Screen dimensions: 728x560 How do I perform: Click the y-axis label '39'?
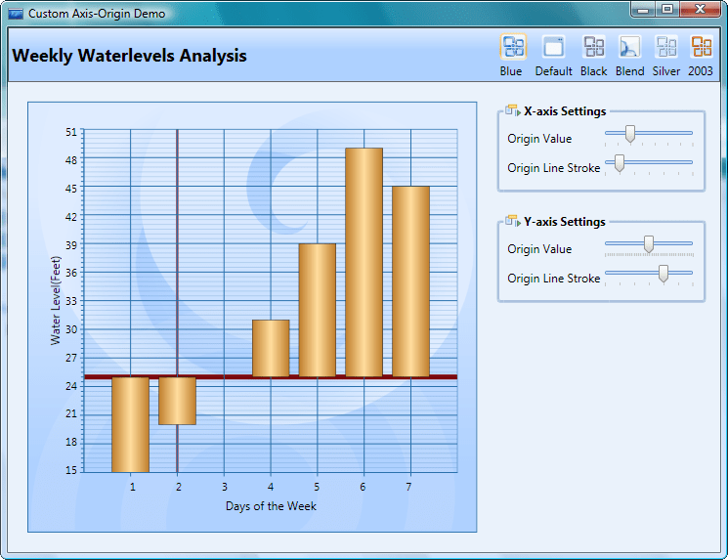(x=71, y=245)
